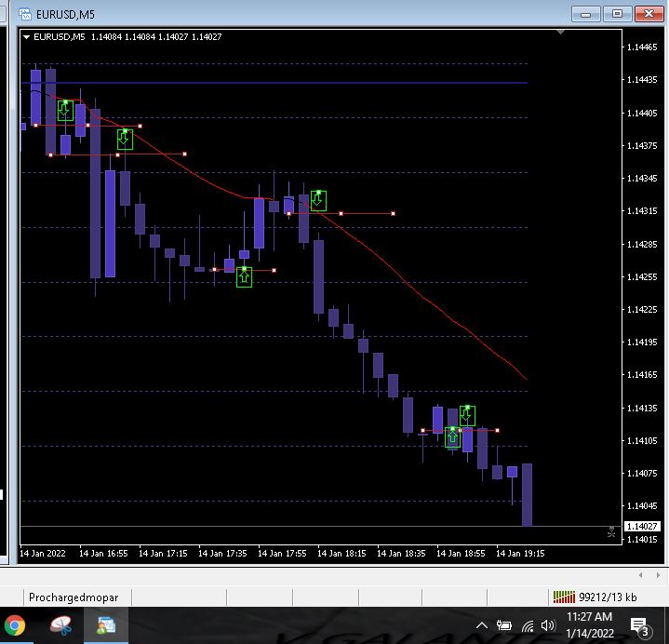
Task: Select the down-arrow signal near 1.14405 price
Action: pos(65,111)
